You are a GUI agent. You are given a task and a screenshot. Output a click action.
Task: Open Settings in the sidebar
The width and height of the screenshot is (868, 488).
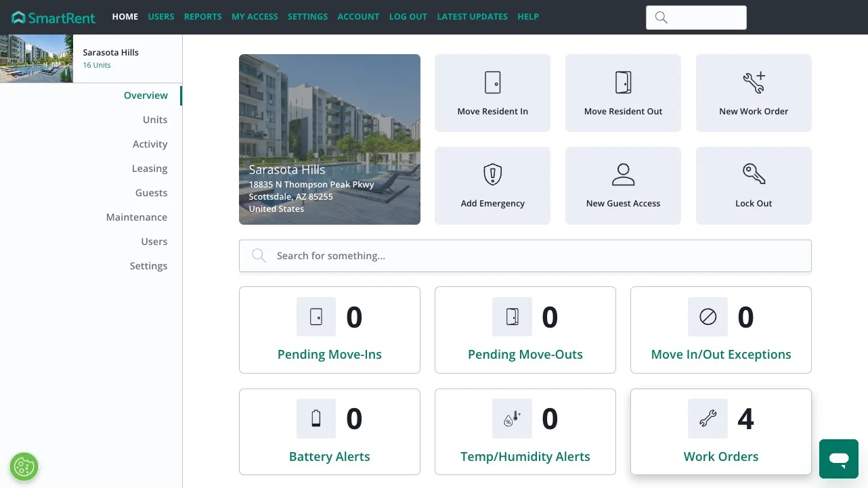click(149, 266)
